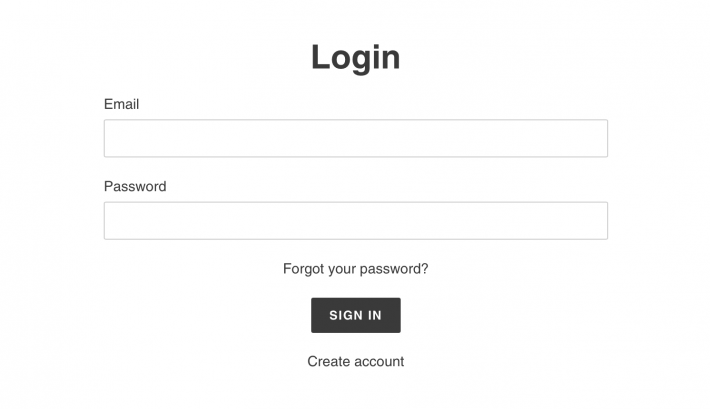Click the Email label text
Image resolution: width=710 pixels, height=409 pixels.
[121, 104]
